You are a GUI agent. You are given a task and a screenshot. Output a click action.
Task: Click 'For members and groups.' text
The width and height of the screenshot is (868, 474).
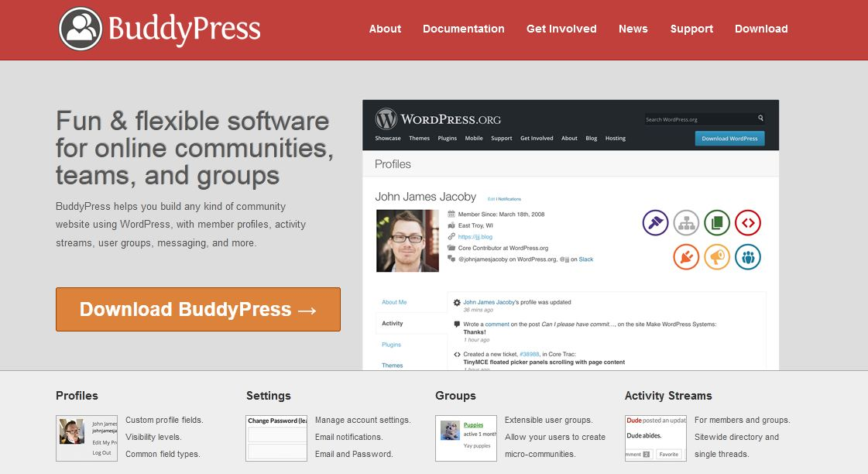[x=743, y=421]
